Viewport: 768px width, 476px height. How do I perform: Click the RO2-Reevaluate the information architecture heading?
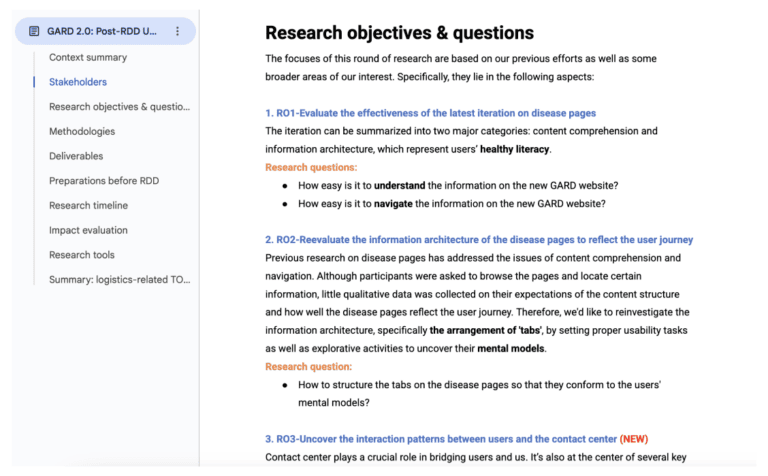[x=479, y=239]
